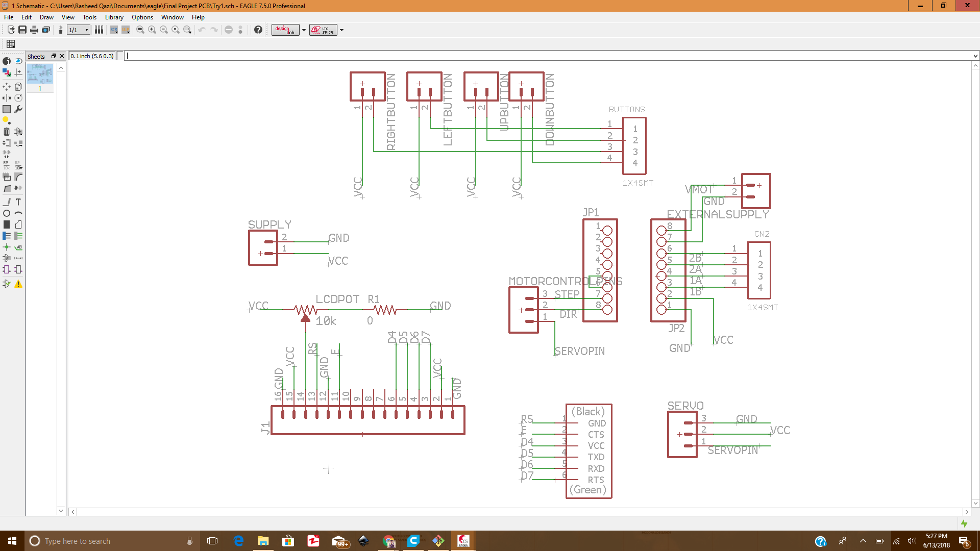Expand the designlink dropdown arrow
980x551 pixels.
[x=304, y=30]
